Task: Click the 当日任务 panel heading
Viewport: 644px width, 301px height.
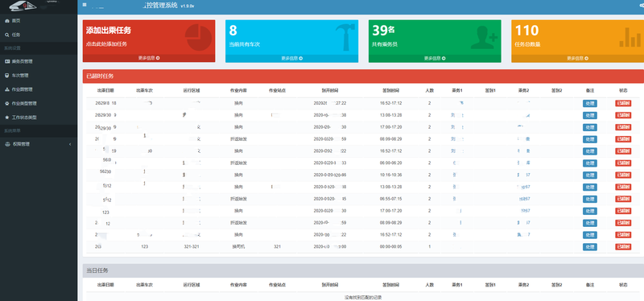Action: coord(97,270)
